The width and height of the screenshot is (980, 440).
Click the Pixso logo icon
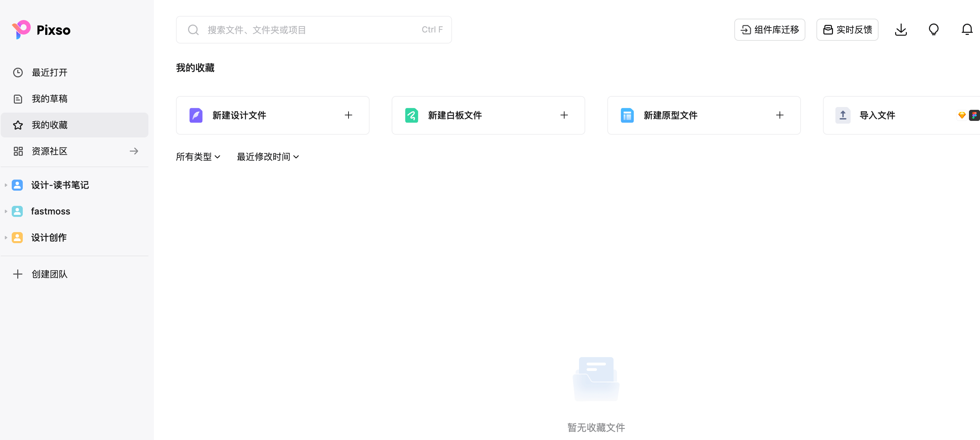point(21,30)
